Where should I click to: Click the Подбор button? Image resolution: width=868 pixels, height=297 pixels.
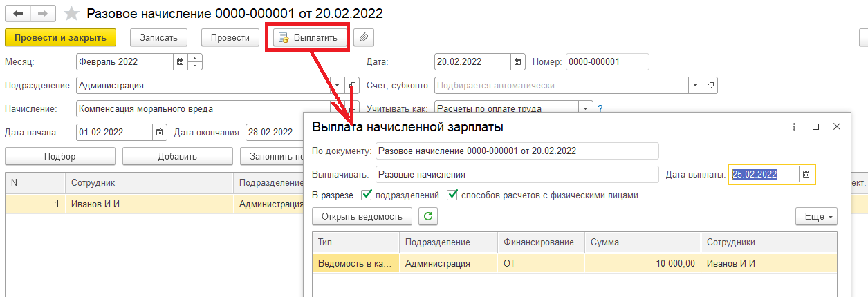click(59, 156)
